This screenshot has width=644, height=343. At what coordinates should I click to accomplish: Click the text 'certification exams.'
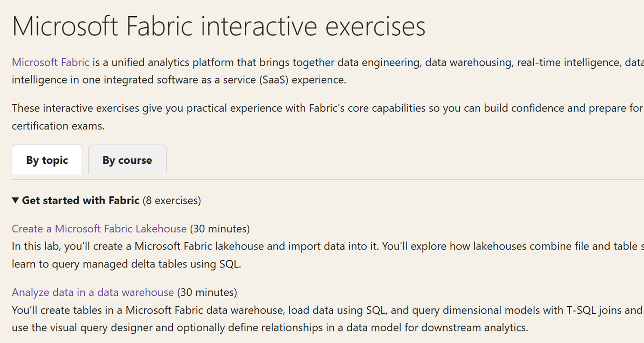point(58,126)
